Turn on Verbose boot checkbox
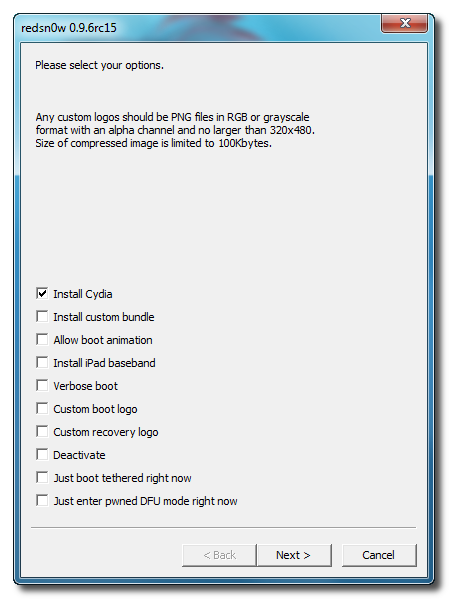The width and height of the screenshot is (449, 599). click(42, 385)
